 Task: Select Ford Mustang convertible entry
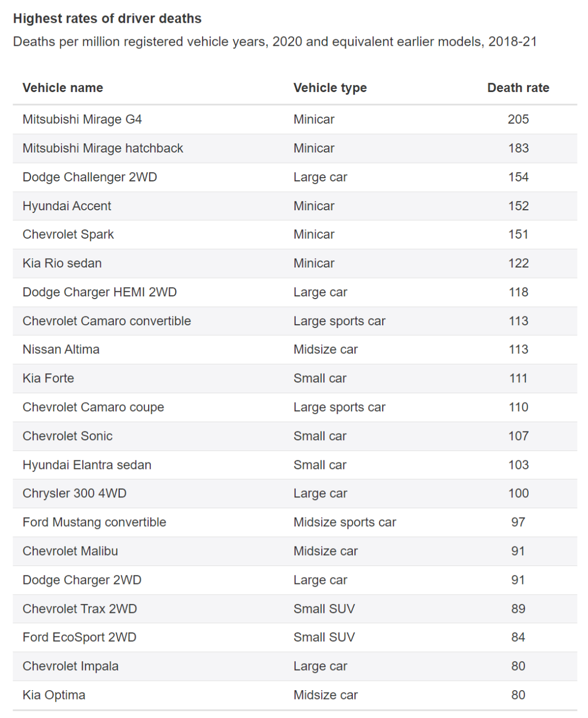[94, 522]
